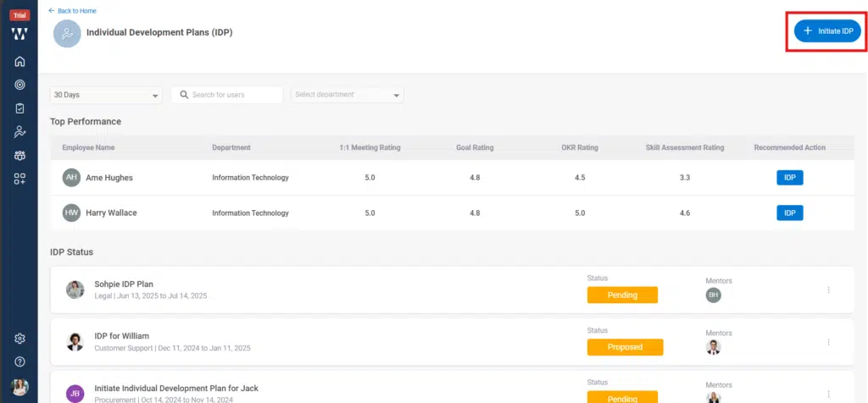Click the AH avatar of Ame Hughes
Image resolution: width=868 pixels, height=403 pixels.
(x=71, y=178)
